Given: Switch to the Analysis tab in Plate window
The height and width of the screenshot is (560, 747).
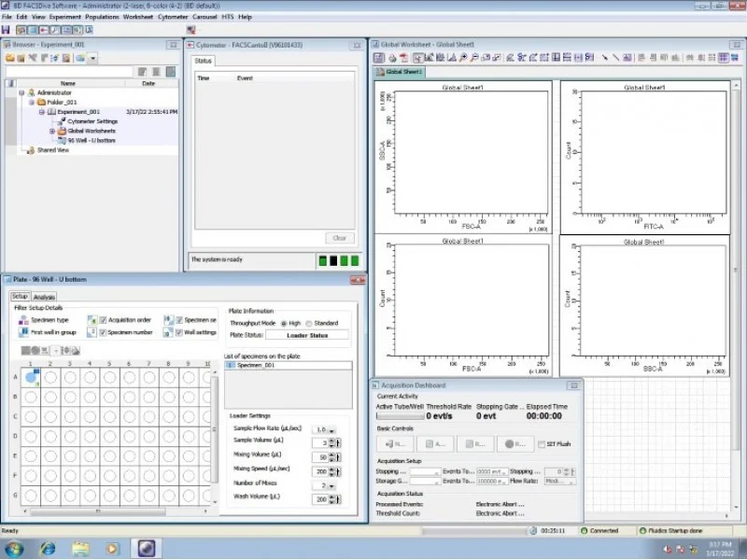Looking at the screenshot, I should (44, 297).
